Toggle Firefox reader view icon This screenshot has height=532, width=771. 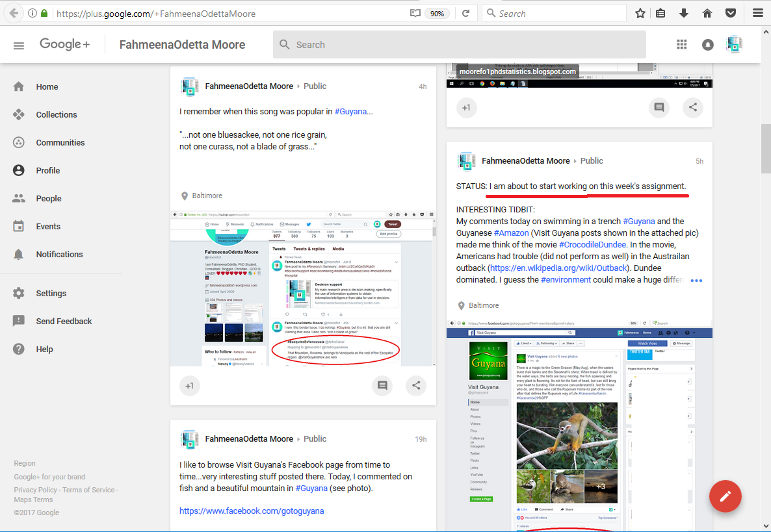click(x=415, y=13)
